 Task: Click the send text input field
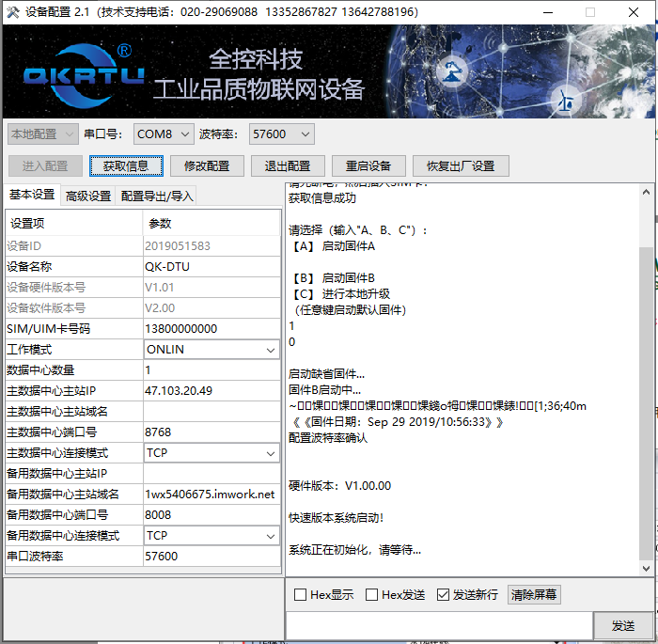click(x=439, y=626)
